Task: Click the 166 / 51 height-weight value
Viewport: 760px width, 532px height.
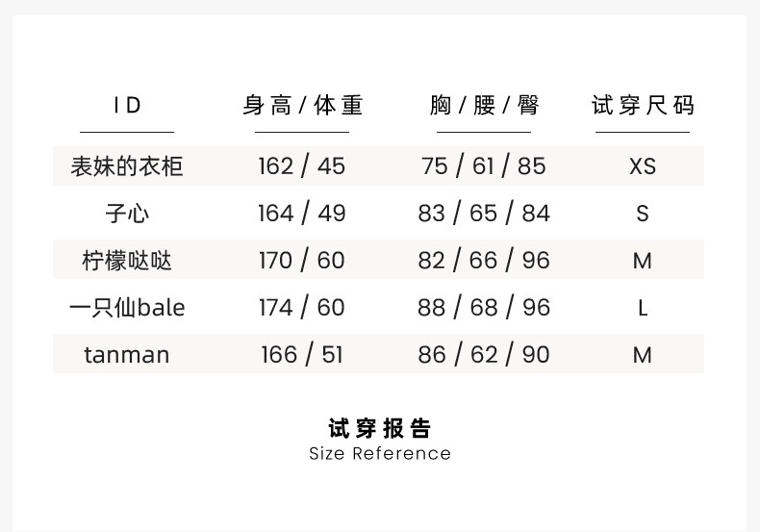Action: pos(302,355)
